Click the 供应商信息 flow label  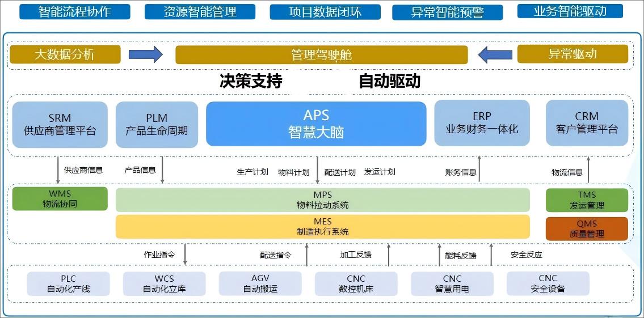pos(83,170)
